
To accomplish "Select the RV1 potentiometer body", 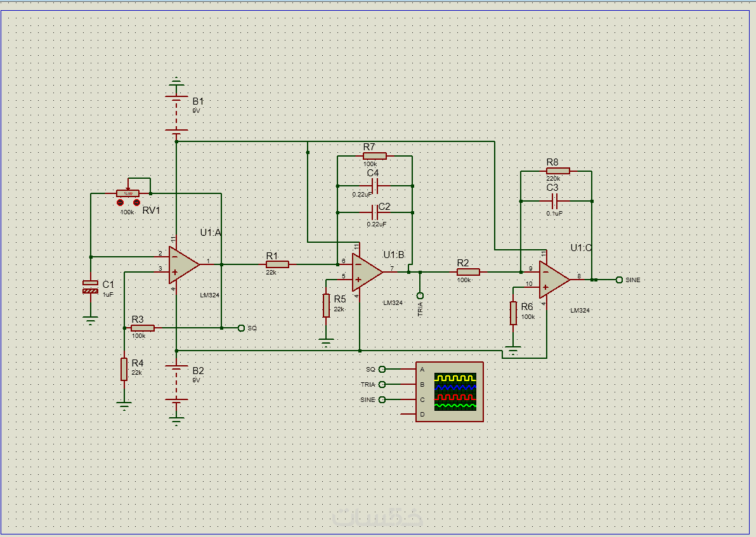I will [x=127, y=193].
